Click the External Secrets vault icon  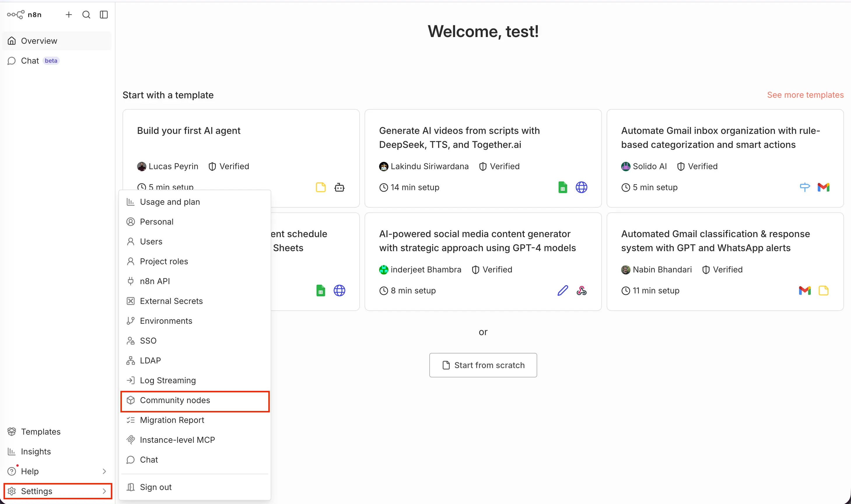[x=131, y=301]
